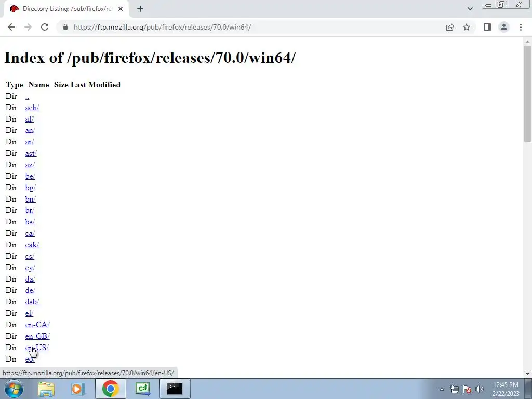The height and width of the screenshot is (399, 532).
Task: Open the ast/ directory link
Action: [x=31, y=153]
